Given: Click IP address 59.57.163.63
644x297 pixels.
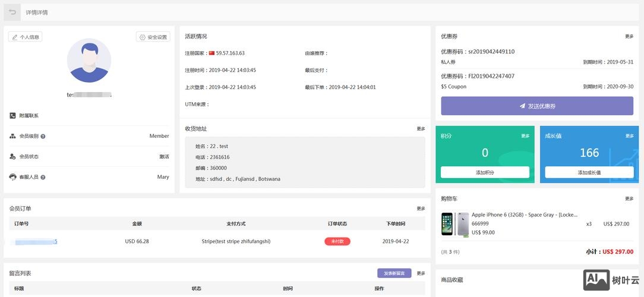Looking at the screenshot, I should point(231,53).
